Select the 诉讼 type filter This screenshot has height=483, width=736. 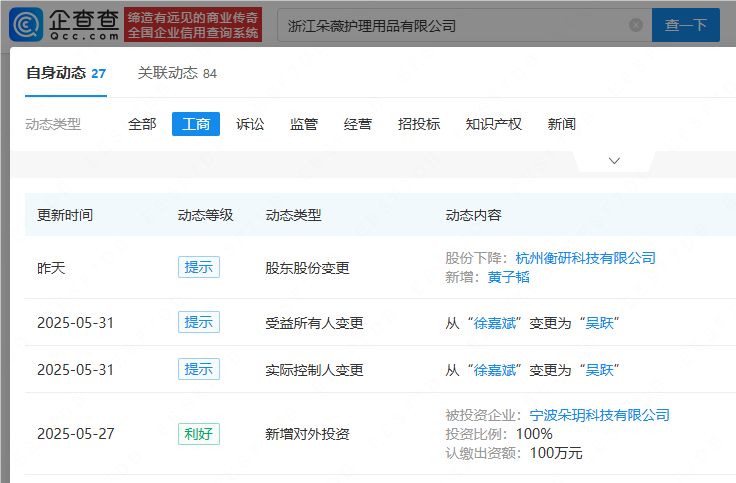(250, 124)
